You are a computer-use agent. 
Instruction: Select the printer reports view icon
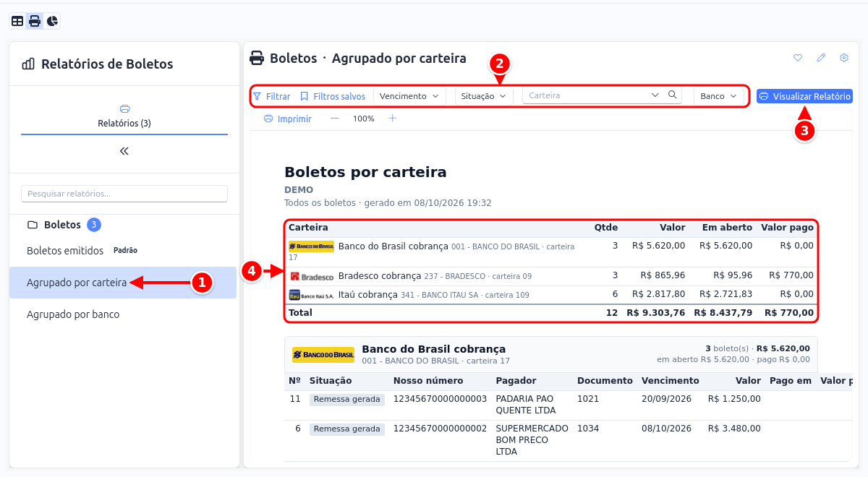click(35, 21)
